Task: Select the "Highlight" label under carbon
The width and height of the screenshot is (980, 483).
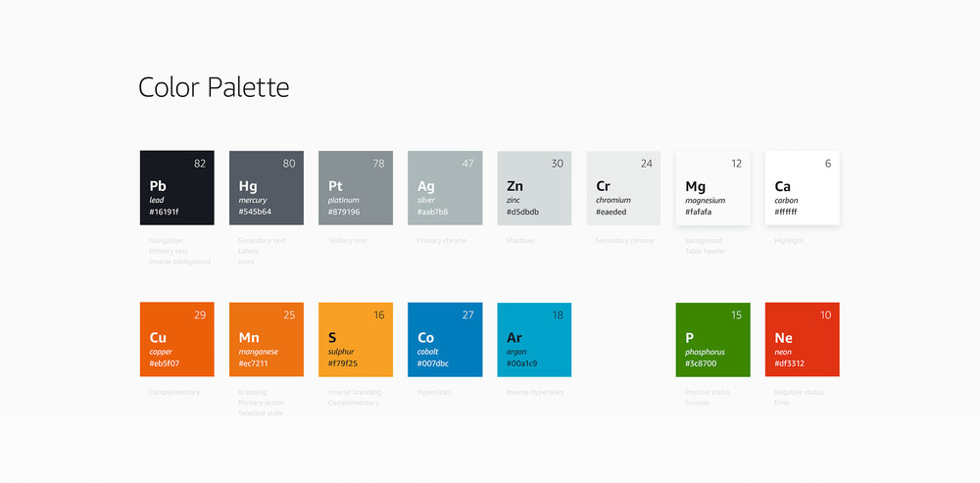Action: tap(789, 241)
